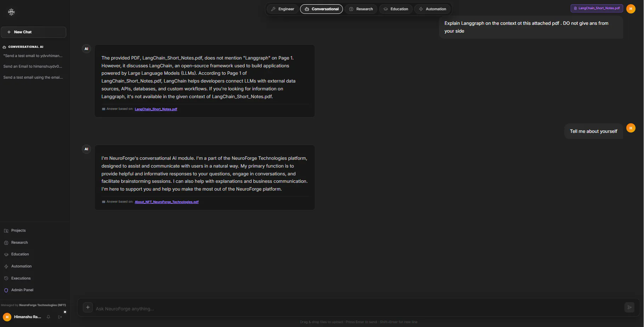Open the About_NFT_NeuroForge_Technologies.pdf source link
Viewport: 644px width, 327px height.
(x=166, y=202)
